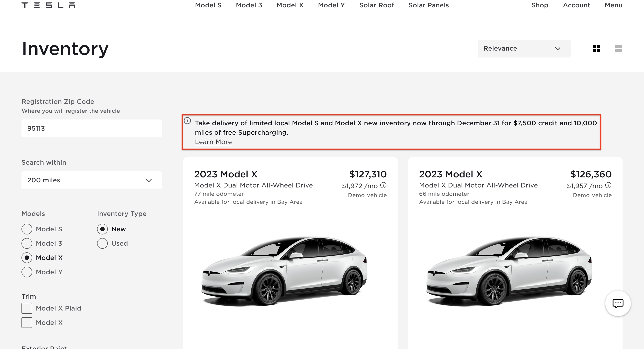
Task: Show payment info for $1,972 /mo
Action: tap(383, 185)
